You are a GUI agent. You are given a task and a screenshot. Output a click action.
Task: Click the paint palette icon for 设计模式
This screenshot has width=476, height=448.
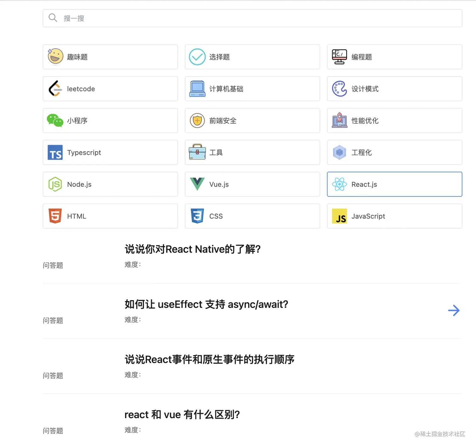[339, 89]
